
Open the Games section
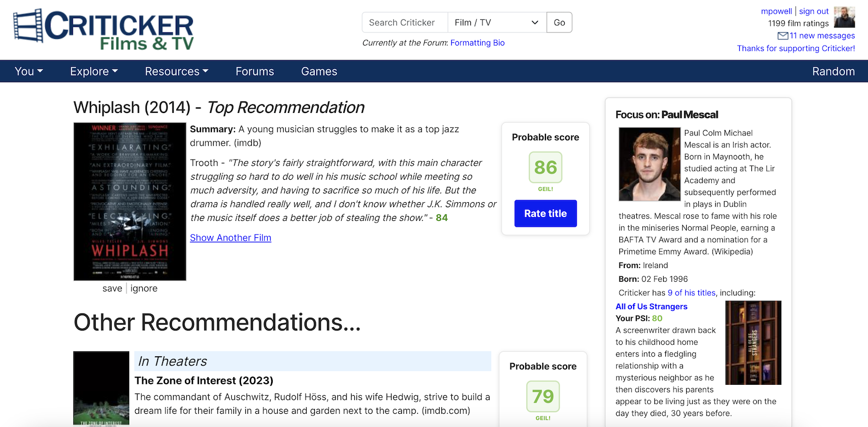pyautogui.click(x=319, y=71)
